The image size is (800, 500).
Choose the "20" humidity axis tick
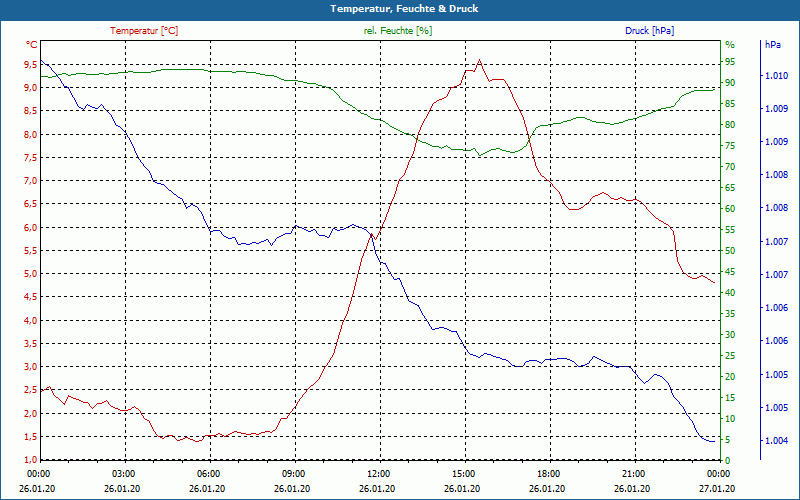tap(730, 377)
